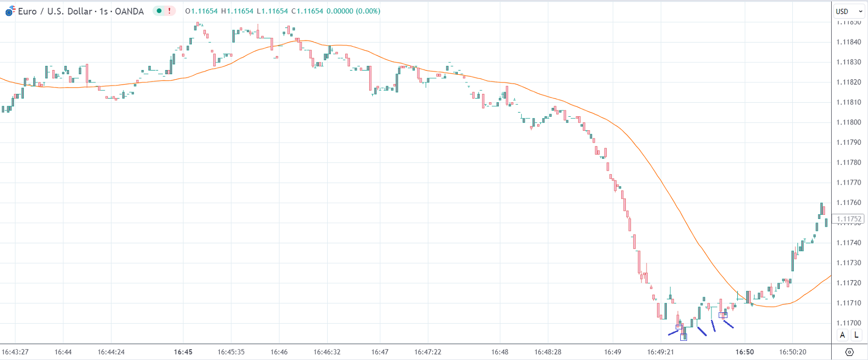Open chart settings via the hexagon gear icon
This screenshot has height=360, width=868.
point(849,352)
